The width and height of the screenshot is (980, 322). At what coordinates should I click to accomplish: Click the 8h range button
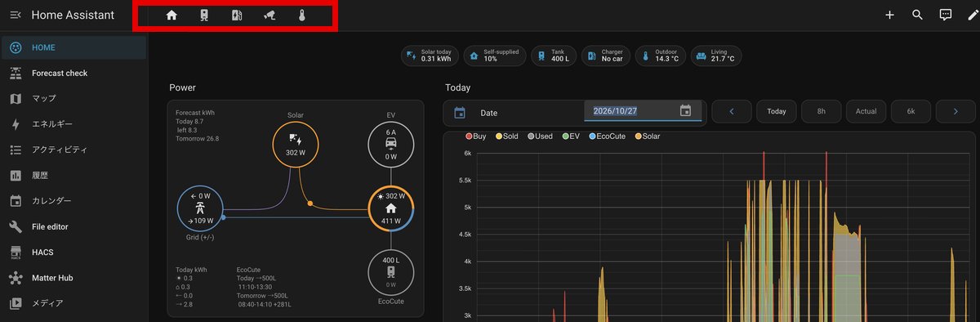click(821, 111)
